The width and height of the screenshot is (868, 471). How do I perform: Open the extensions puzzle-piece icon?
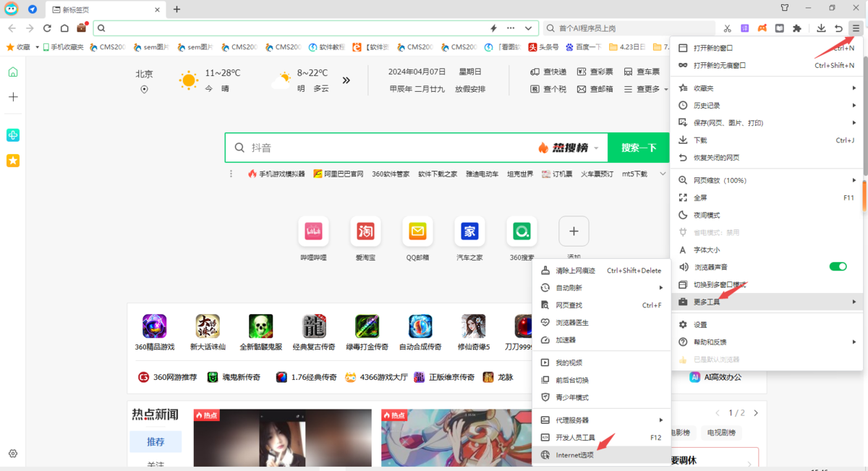point(796,28)
